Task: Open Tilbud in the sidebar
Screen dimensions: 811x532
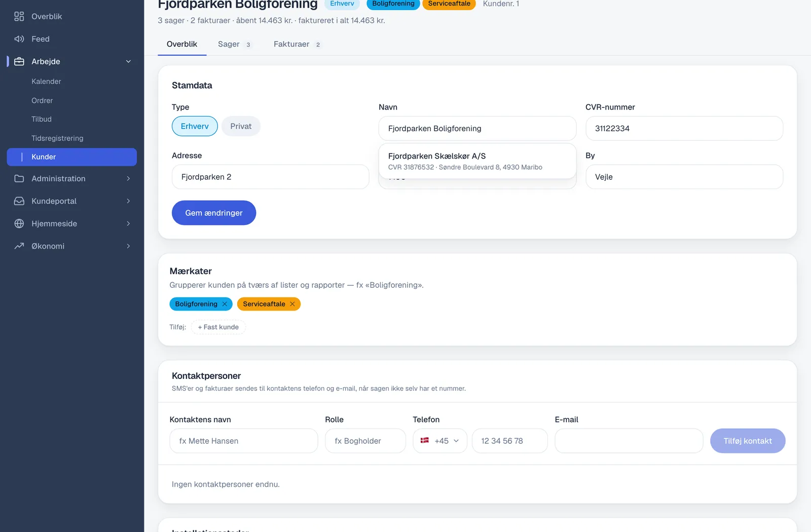Action: pyautogui.click(x=42, y=119)
